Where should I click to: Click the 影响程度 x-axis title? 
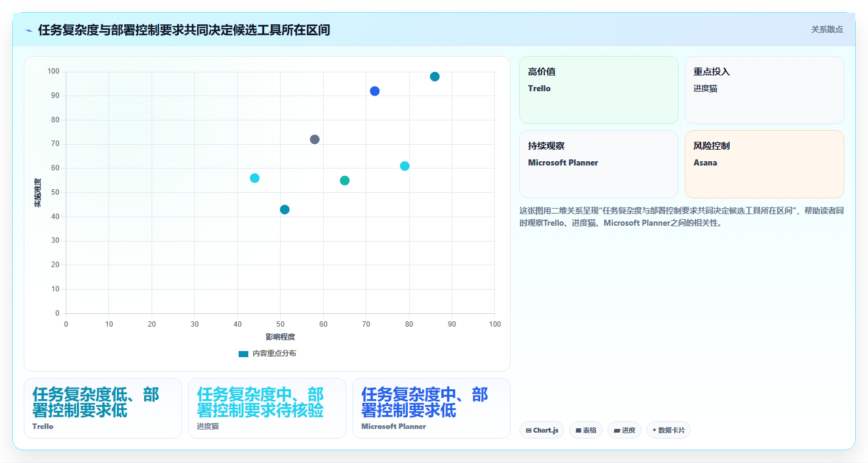[280, 336]
